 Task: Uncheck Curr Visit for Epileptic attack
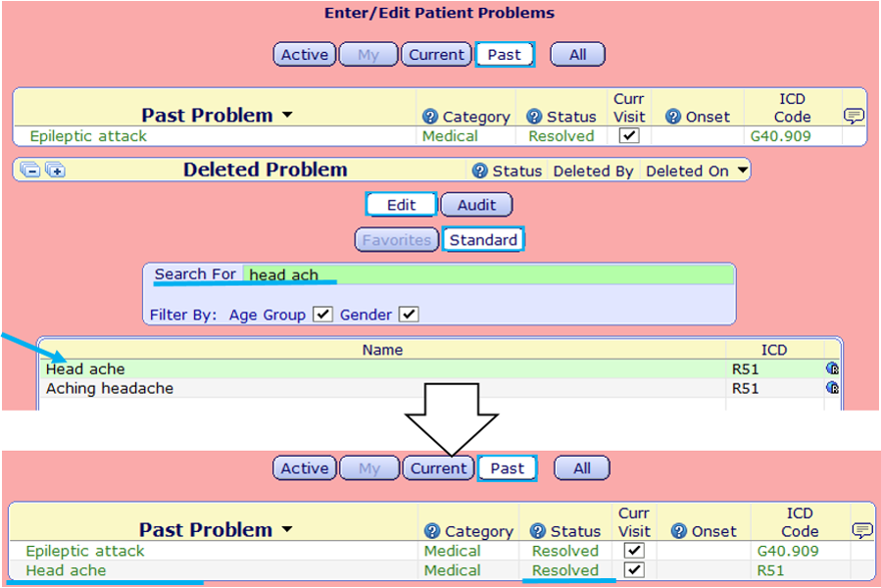(628, 135)
